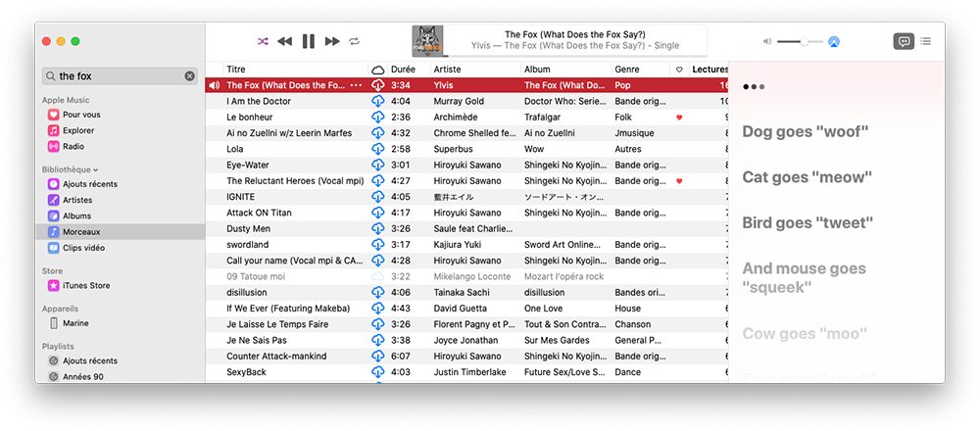The image size is (980, 431).
Task: Jump to lyric line Dog goes "woof"
Action: (806, 132)
